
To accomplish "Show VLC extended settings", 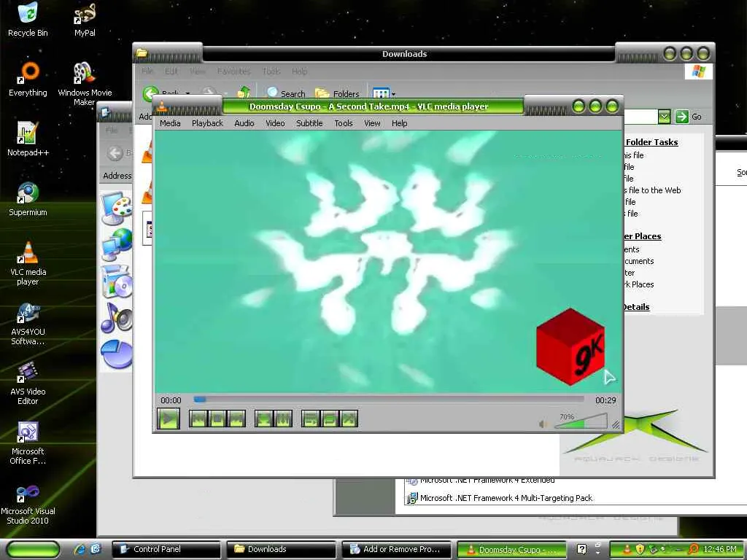I will click(283, 419).
